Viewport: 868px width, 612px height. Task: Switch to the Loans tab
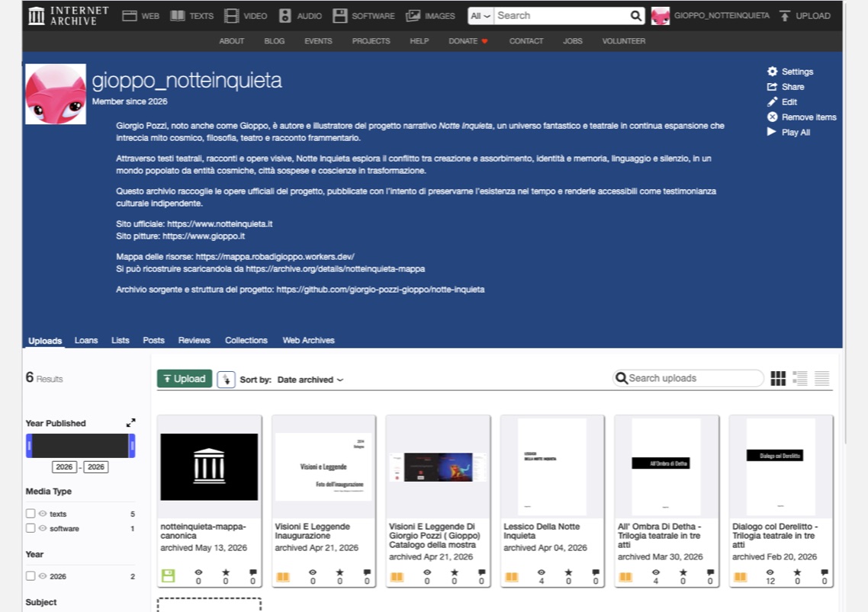point(85,341)
